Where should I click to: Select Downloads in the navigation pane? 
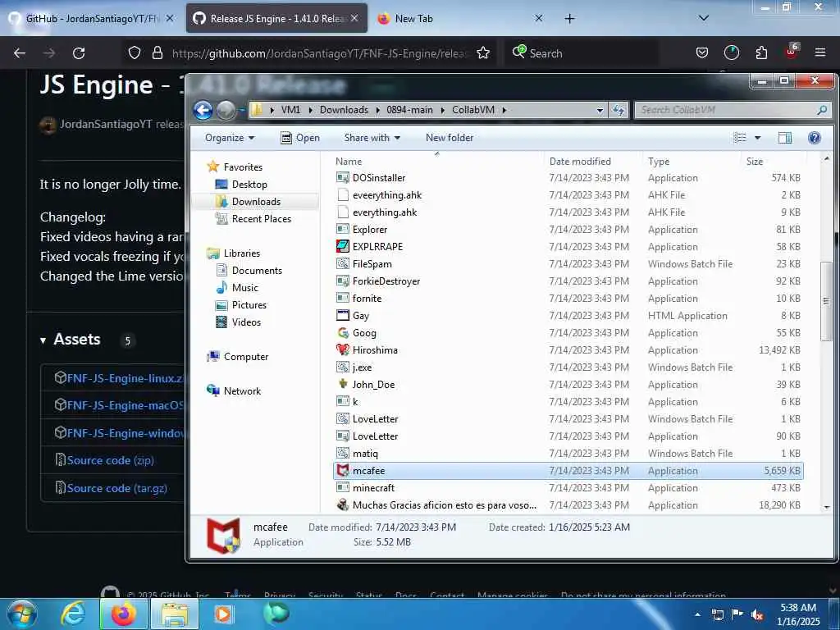(256, 202)
